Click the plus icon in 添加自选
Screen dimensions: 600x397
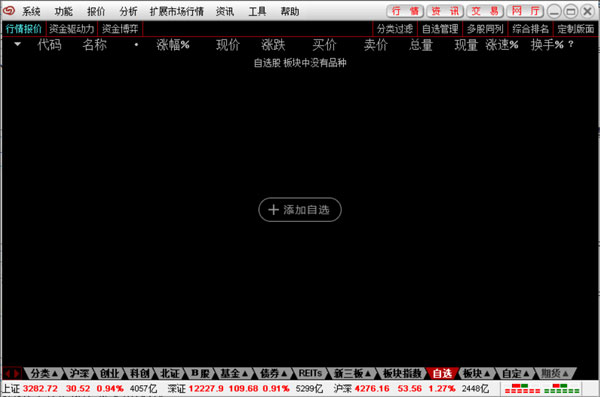(273, 209)
